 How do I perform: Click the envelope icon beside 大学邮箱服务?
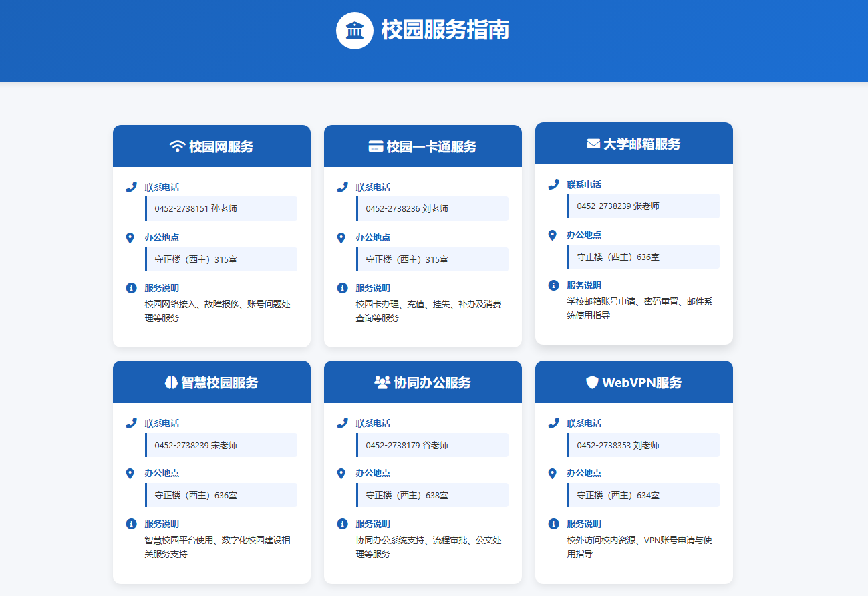[x=593, y=144]
